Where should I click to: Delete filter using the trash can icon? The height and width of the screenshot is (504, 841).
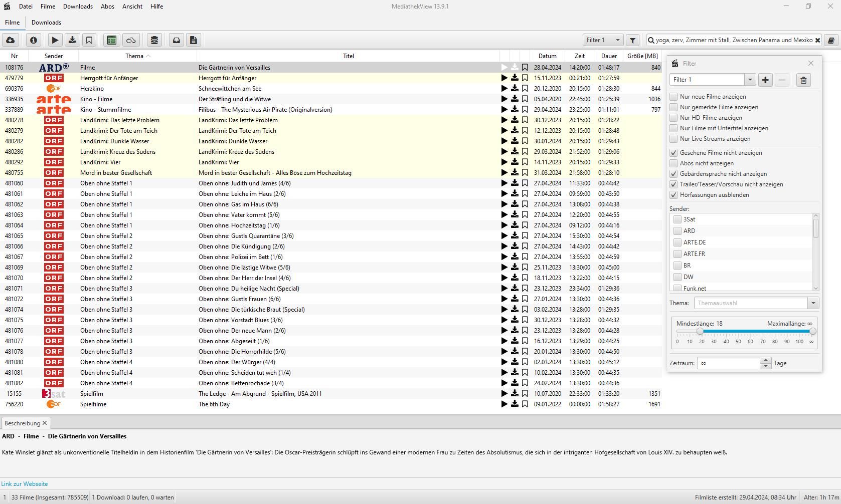pos(803,80)
